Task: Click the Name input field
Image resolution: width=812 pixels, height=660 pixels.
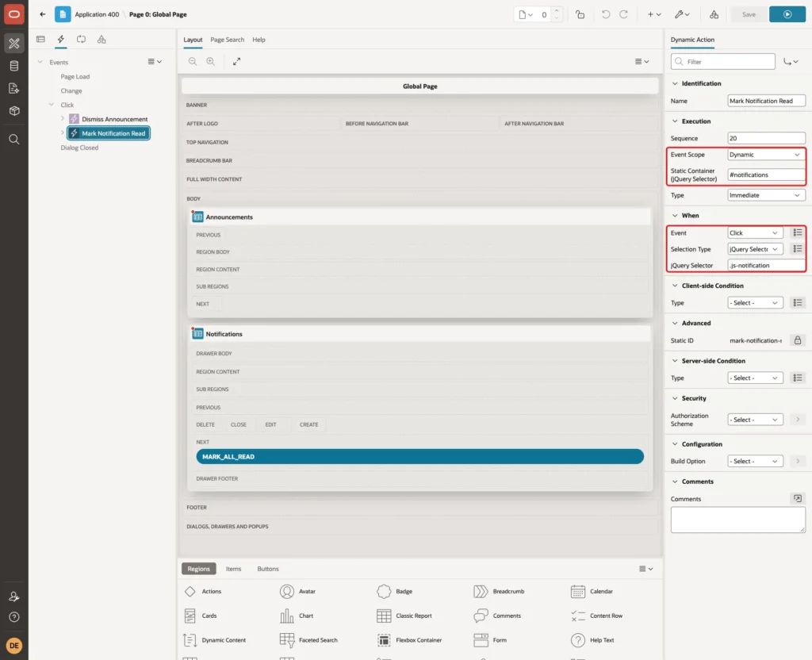Action: tap(766, 101)
